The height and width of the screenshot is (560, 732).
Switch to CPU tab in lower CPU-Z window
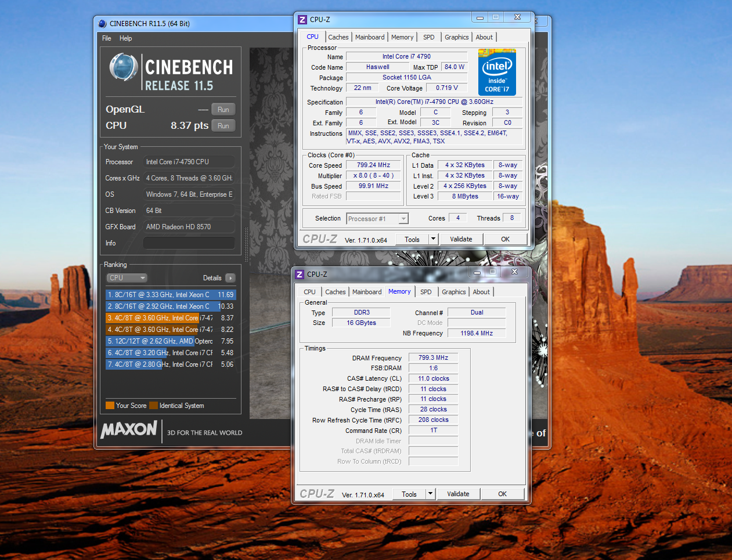pos(310,292)
